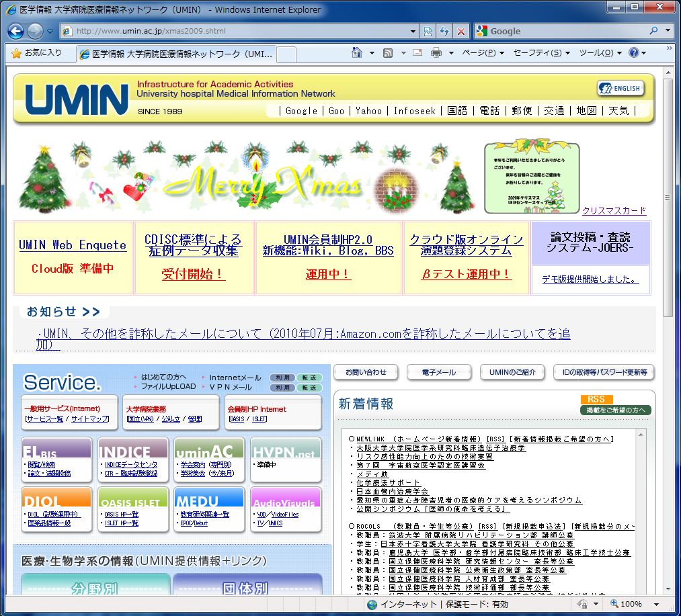This screenshot has width=681, height=616.
Task: Open UMIN Web Enquete link
Action: 73,245
